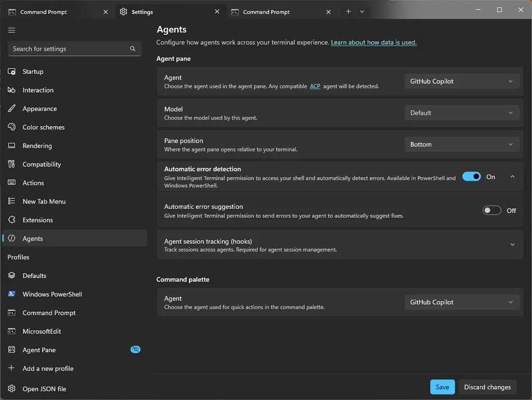
Task: Click the Compatibility icon
Action: click(x=11, y=164)
